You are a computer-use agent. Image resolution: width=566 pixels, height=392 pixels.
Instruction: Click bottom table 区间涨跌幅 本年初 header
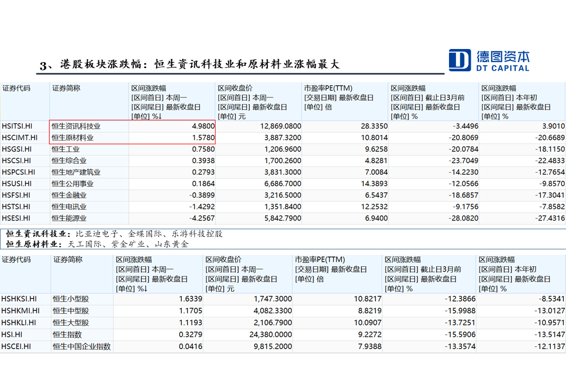coord(520,274)
